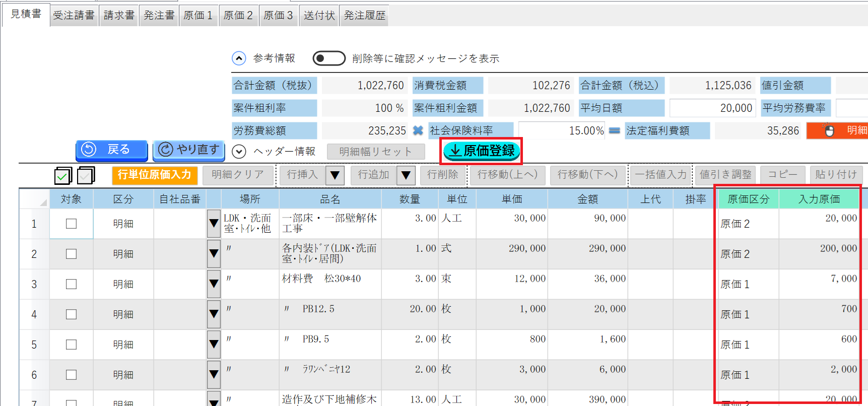This screenshot has width=868, height=406.
Task: Tick the 対象 checkbox in row 3
Action: (x=72, y=284)
